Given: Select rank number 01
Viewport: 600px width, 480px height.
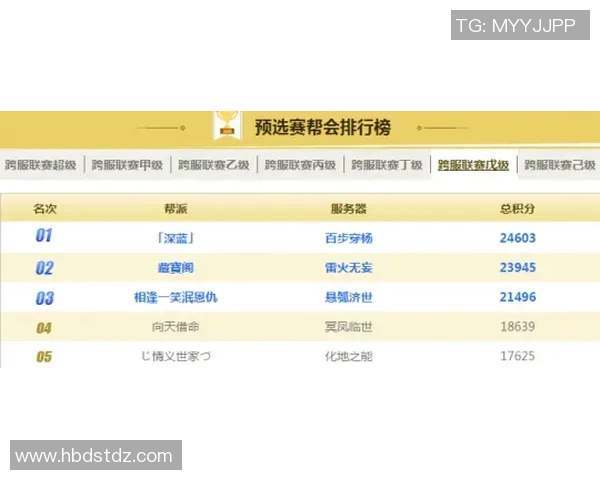Looking at the screenshot, I should click(44, 235).
